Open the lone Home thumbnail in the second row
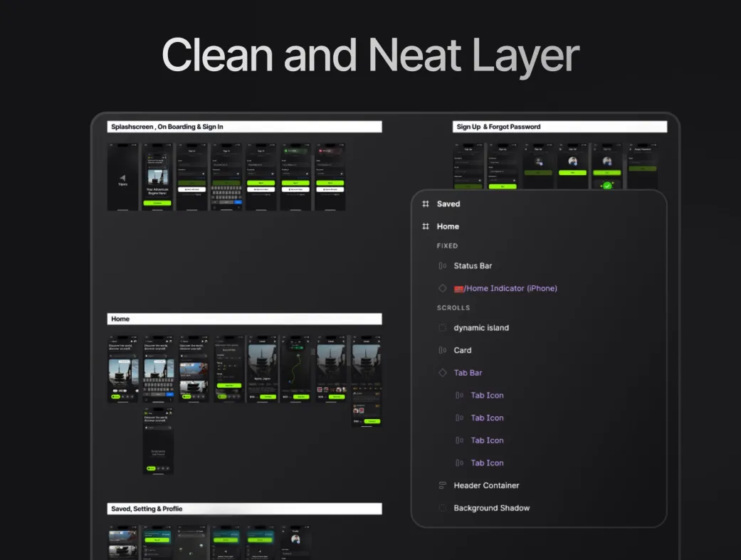741x560 pixels. point(158,441)
